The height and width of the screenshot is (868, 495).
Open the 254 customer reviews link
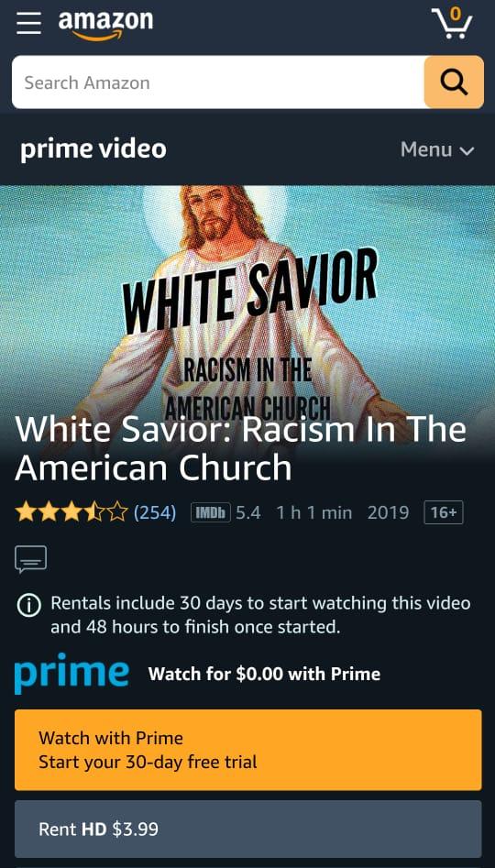coord(155,512)
